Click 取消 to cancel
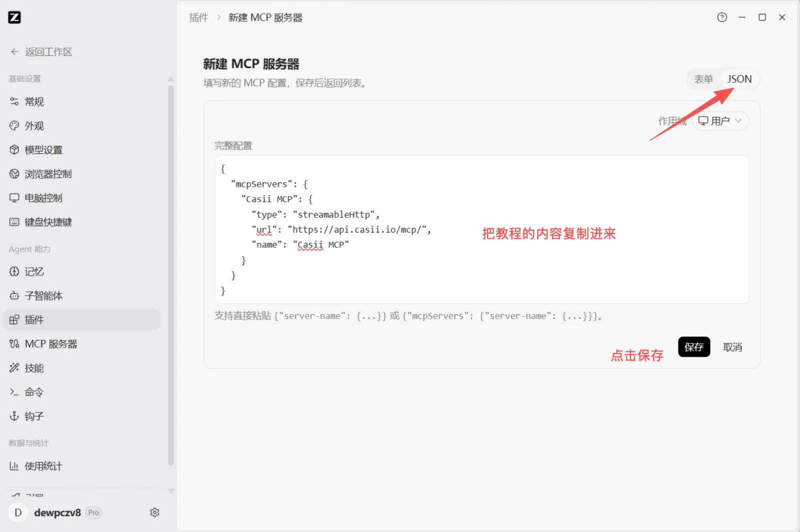 732,347
